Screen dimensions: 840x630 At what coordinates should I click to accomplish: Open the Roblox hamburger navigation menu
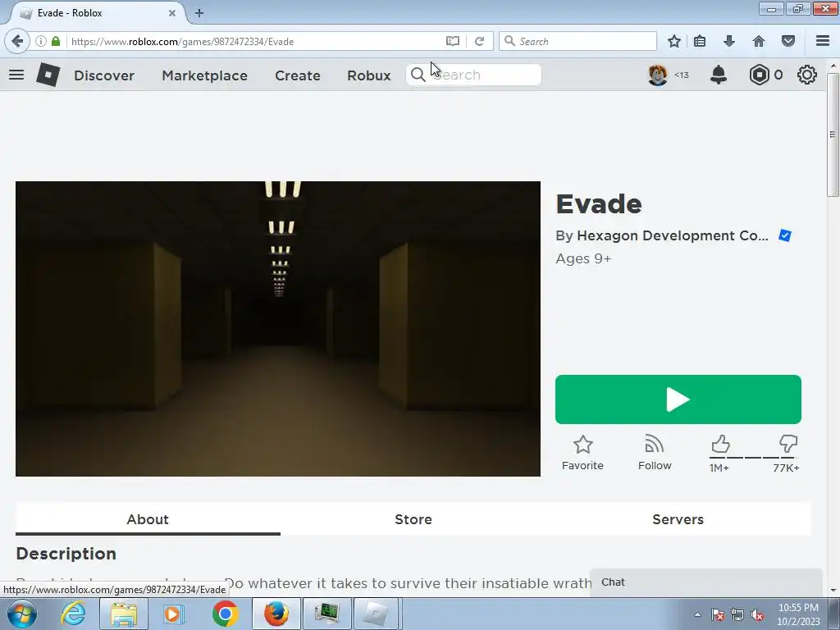pyautogui.click(x=16, y=75)
